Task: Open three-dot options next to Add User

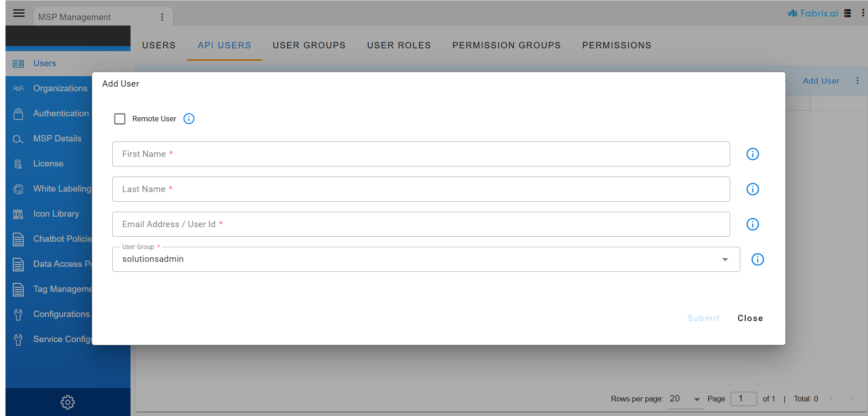Action: click(857, 81)
